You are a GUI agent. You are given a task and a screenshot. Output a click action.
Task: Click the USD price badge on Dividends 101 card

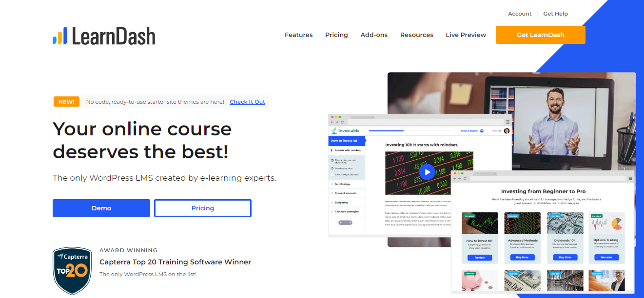tap(555, 216)
